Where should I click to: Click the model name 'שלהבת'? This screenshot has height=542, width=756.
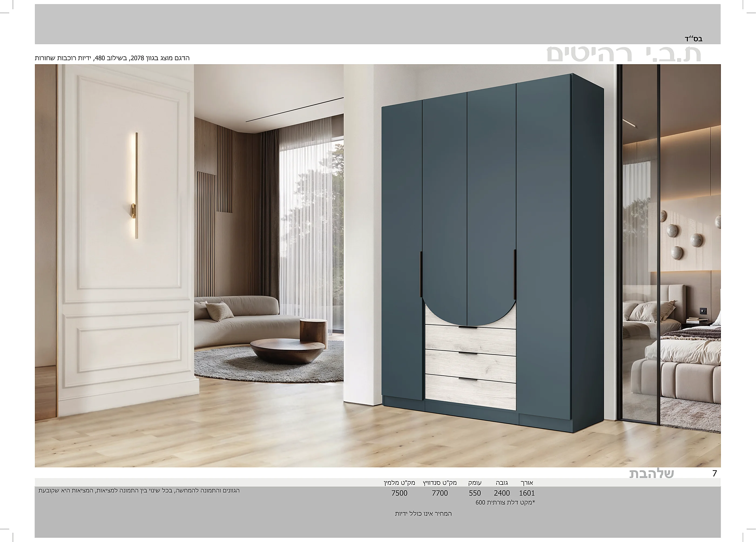[x=651, y=474]
